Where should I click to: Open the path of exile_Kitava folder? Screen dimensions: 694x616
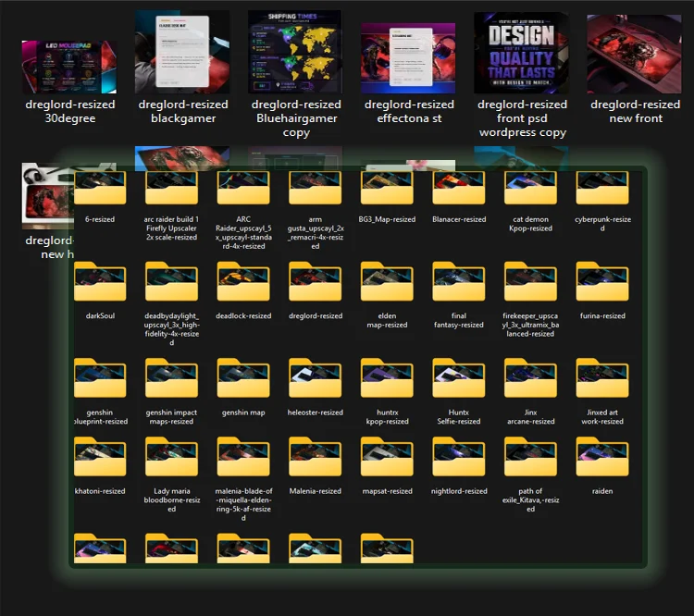[530, 457]
